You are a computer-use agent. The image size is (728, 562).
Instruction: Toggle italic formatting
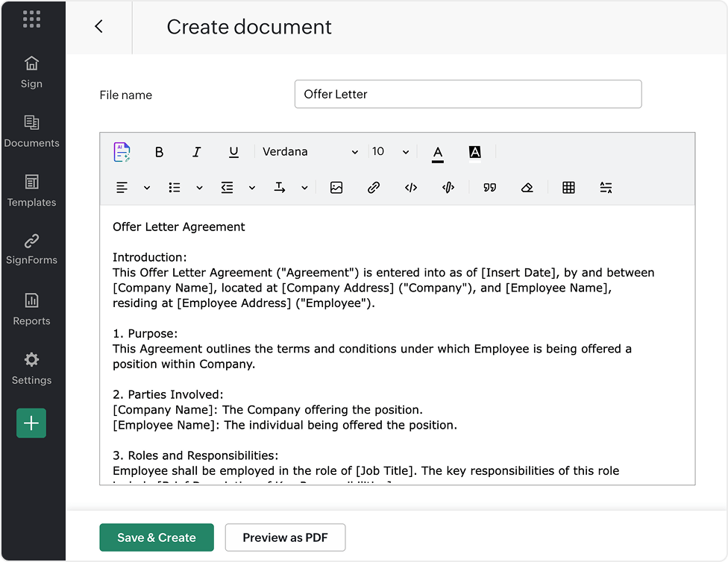pos(196,151)
